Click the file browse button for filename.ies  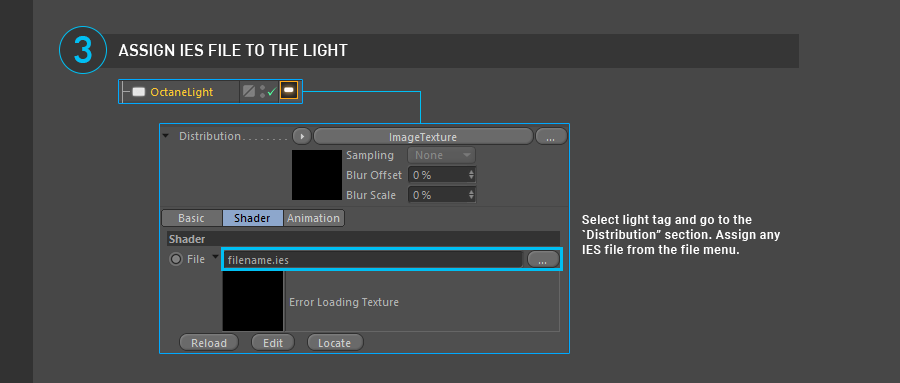[x=543, y=260]
